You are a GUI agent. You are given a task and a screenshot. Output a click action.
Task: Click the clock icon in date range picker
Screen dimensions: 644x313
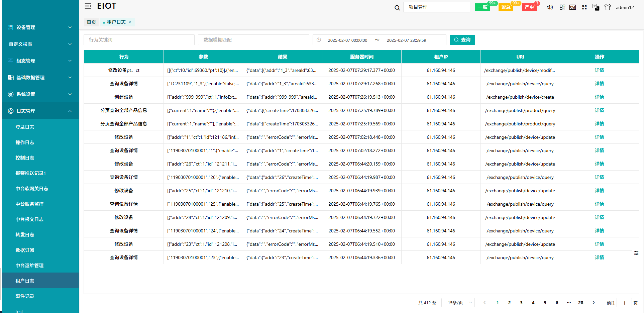(319, 40)
